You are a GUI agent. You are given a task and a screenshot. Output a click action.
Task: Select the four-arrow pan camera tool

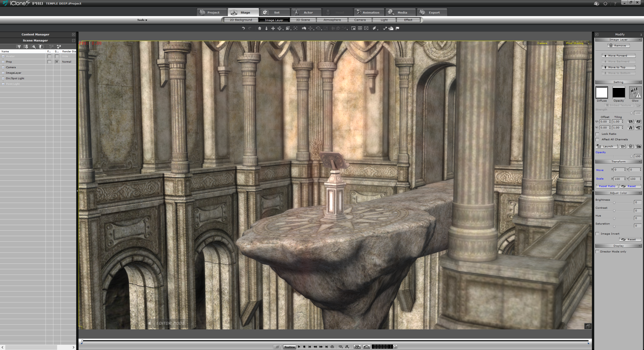click(273, 28)
